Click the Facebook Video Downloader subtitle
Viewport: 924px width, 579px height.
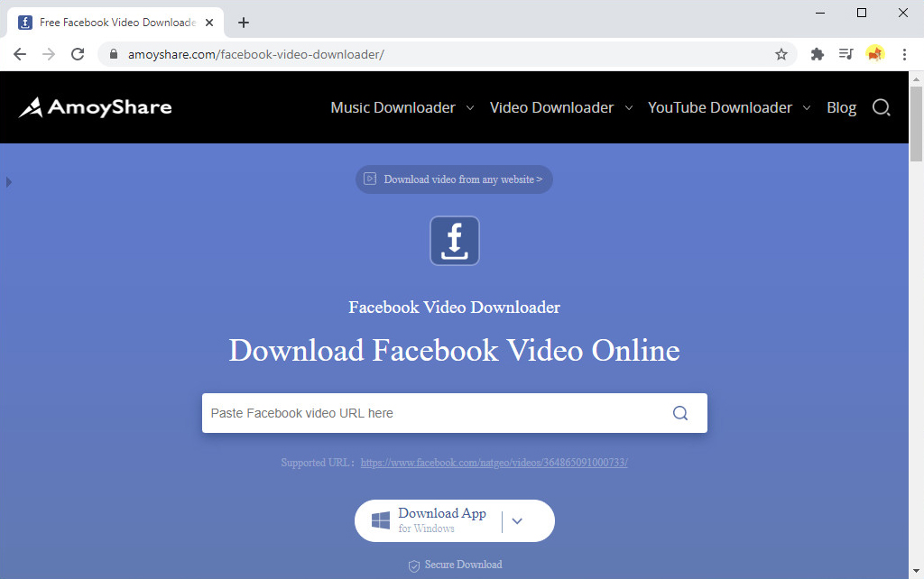pos(455,307)
